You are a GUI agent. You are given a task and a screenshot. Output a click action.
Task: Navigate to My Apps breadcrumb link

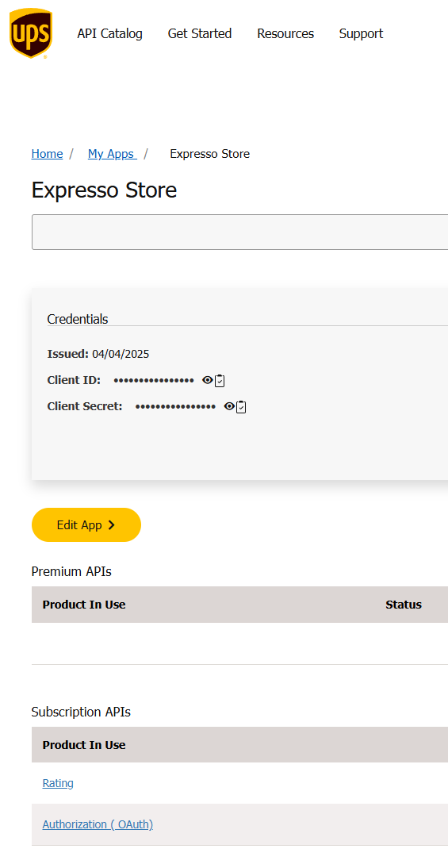tap(113, 154)
